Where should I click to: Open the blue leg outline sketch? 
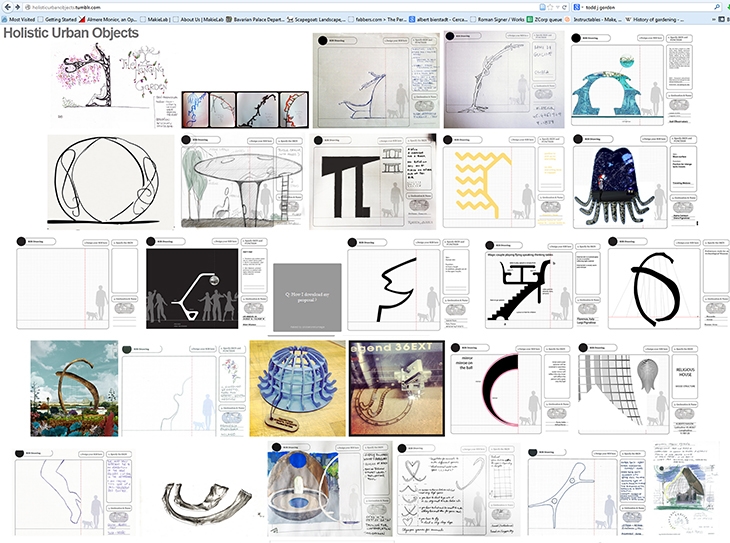[x=74, y=492]
